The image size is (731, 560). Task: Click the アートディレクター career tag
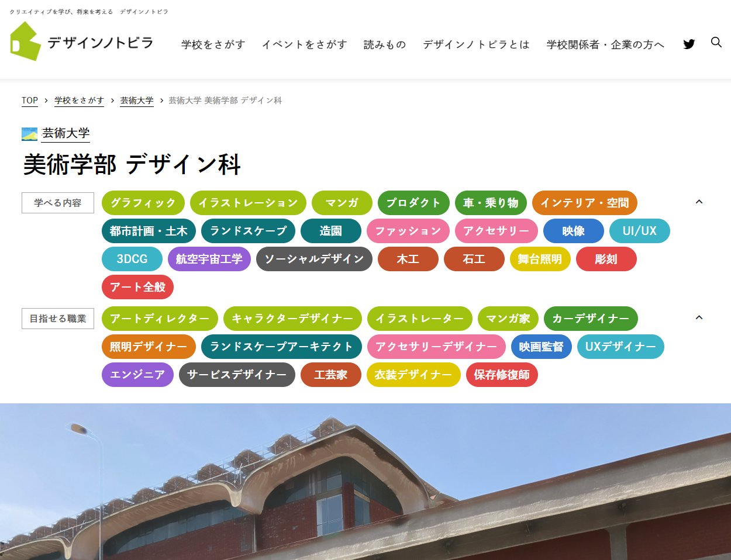[160, 319]
